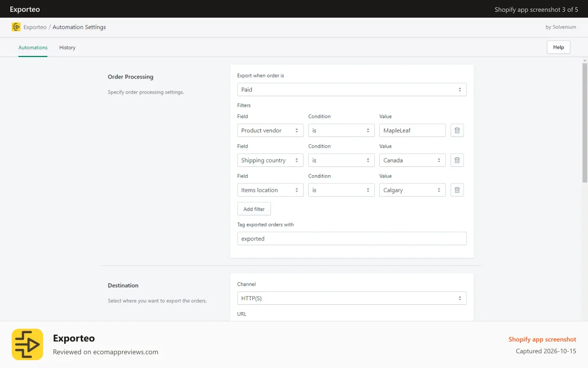This screenshot has width=588, height=368.
Task: Click the 'Filters' label
Action: click(x=244, y=105)
